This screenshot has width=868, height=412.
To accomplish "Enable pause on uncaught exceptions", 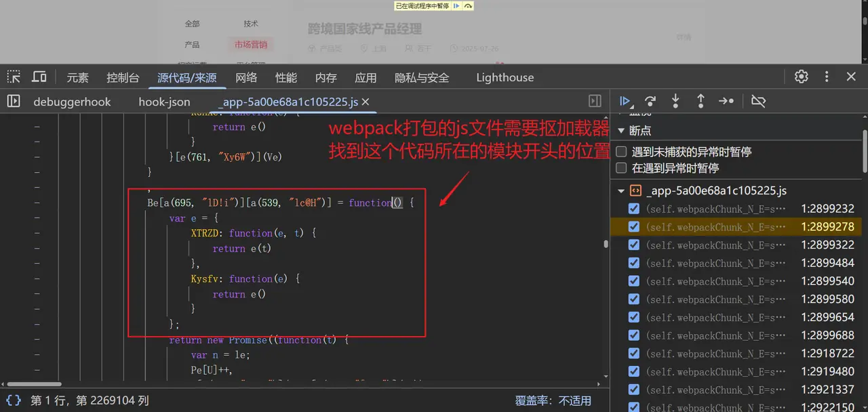I will pyautogui.click(x=621, y=152).
